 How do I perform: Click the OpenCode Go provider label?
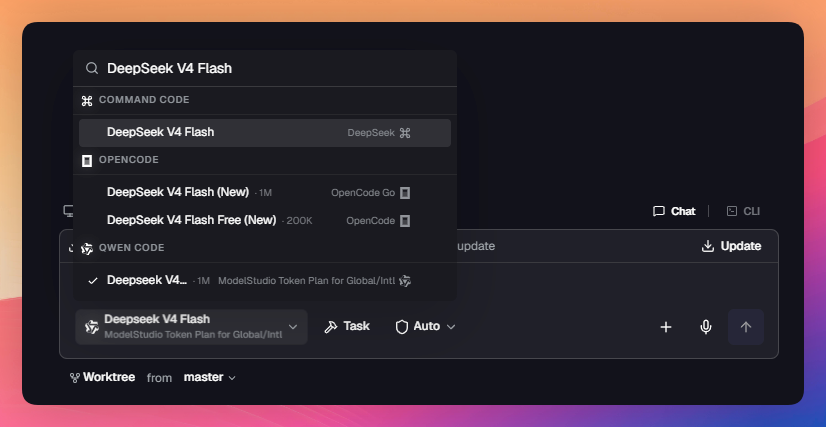(x=363, y=193)
